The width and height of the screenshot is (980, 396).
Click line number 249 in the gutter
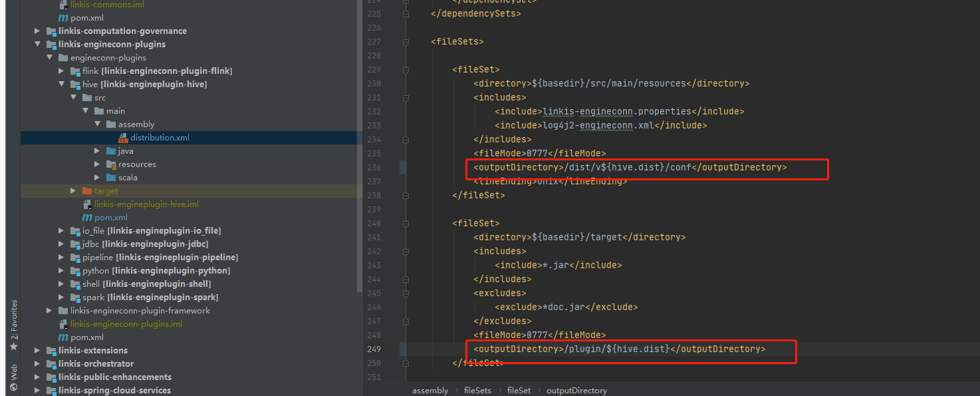click(374, 349)
